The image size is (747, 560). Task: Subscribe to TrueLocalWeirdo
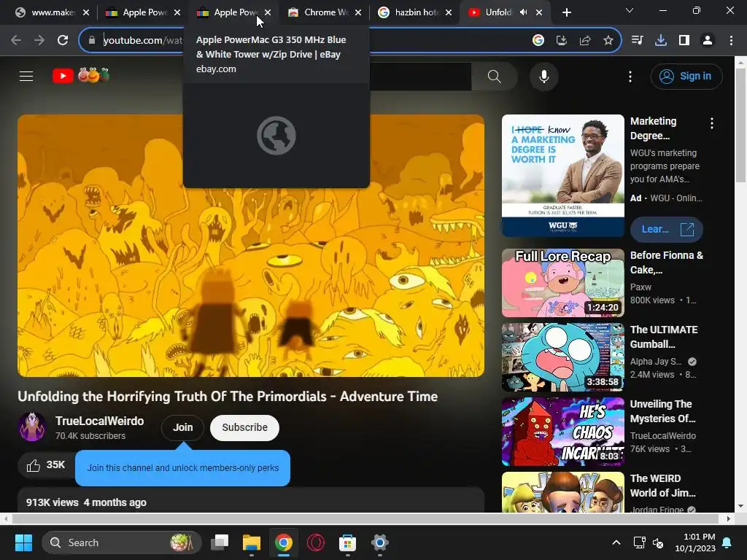(244, 427)
